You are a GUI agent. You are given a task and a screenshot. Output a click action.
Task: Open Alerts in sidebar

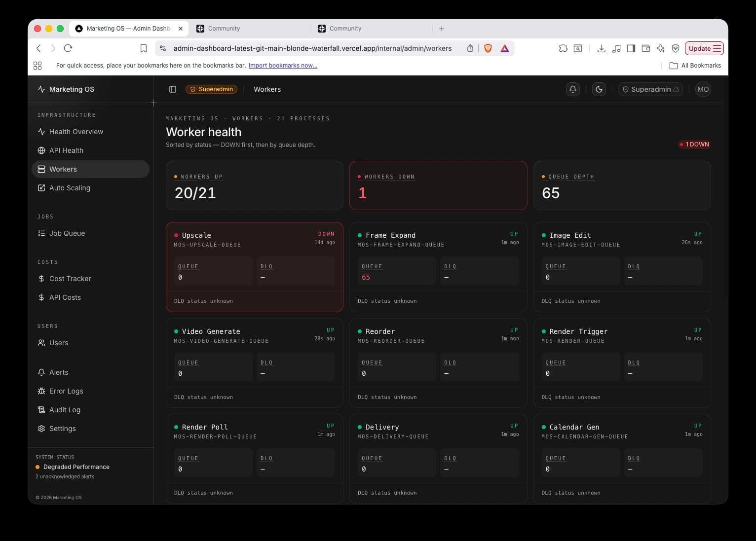tap(90, 372)
